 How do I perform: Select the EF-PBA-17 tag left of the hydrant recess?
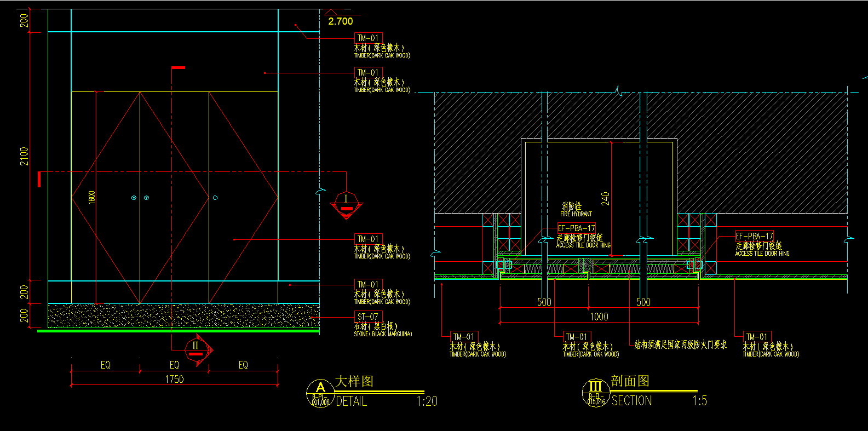[x=577, y=228]
